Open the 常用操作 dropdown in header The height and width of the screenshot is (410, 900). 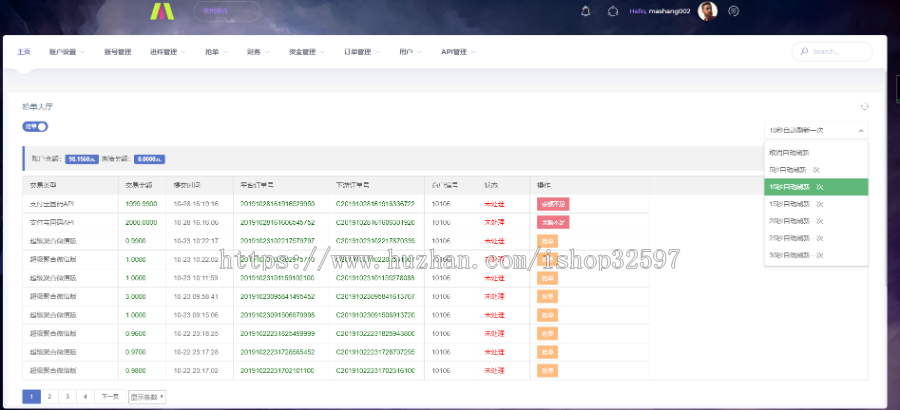coord(227,11)
